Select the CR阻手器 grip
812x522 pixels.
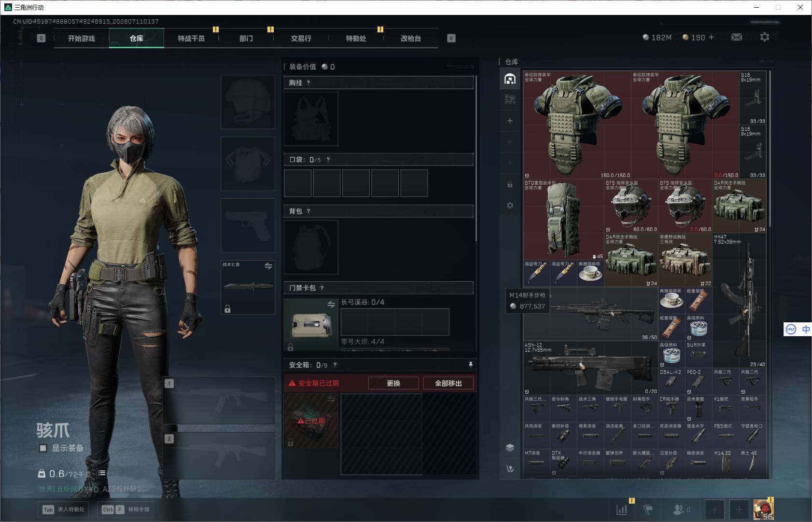point(672,409)
